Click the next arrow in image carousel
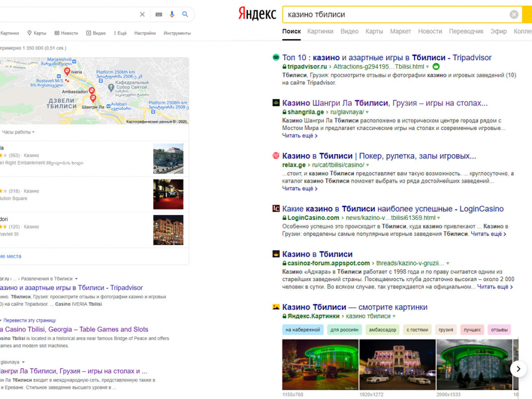This screenshot has width=532, height=399. coord(518,368)
